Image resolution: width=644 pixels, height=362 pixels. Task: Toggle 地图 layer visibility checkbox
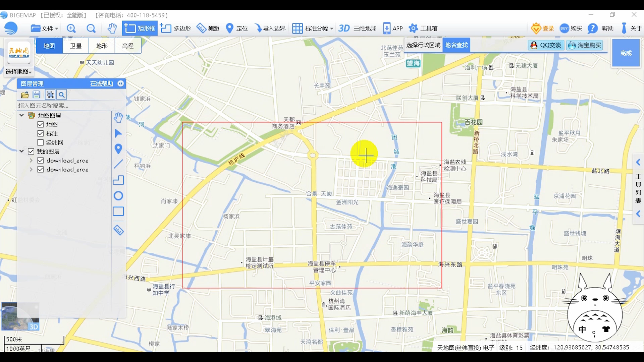pos(40,124)
